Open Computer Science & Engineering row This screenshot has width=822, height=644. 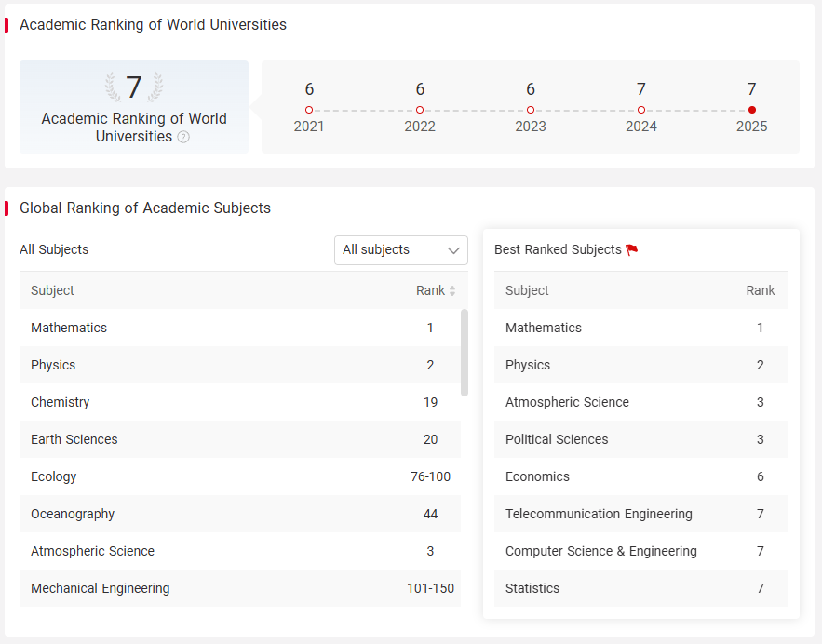[641, 551]
